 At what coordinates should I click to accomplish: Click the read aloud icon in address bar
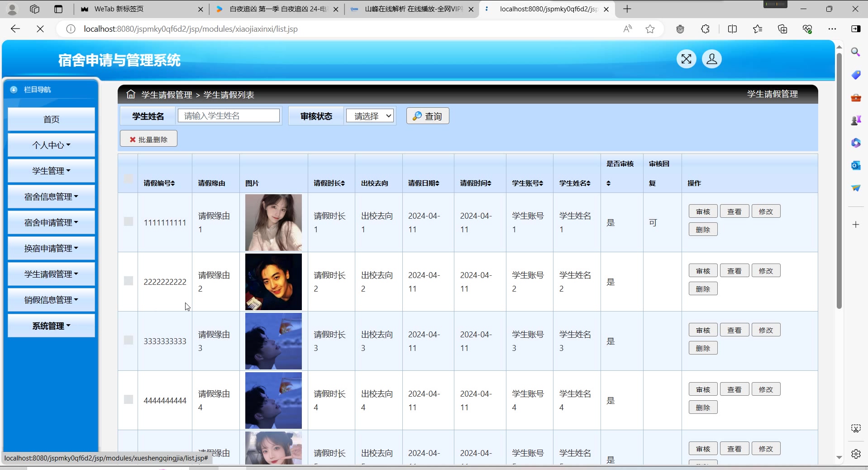(628, 29)
